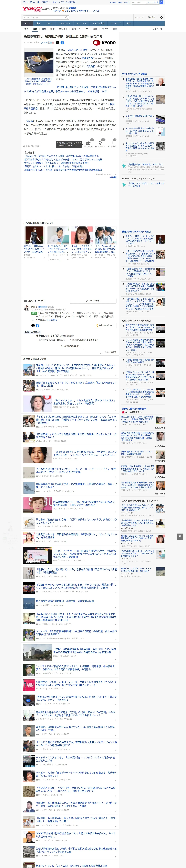186x868 pixels.
Task: Share 内田良's comment on Facebook
Action: tap(38, 325)
